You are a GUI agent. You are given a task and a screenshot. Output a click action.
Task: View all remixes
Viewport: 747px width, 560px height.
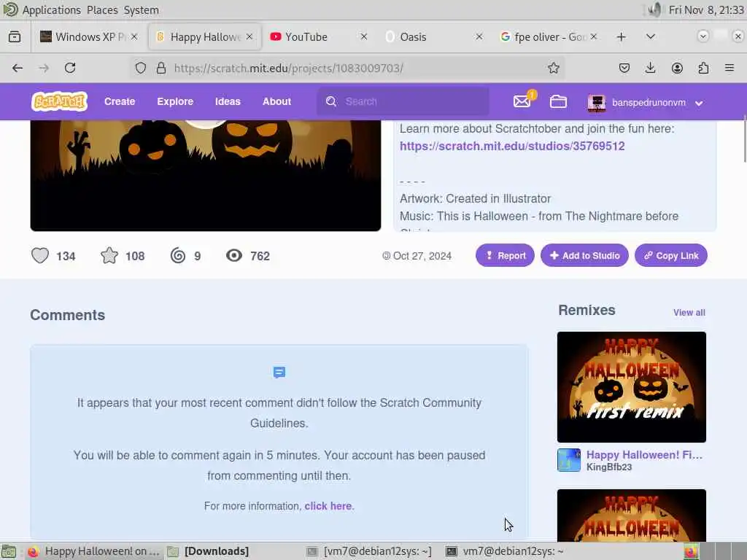point(689,313)
